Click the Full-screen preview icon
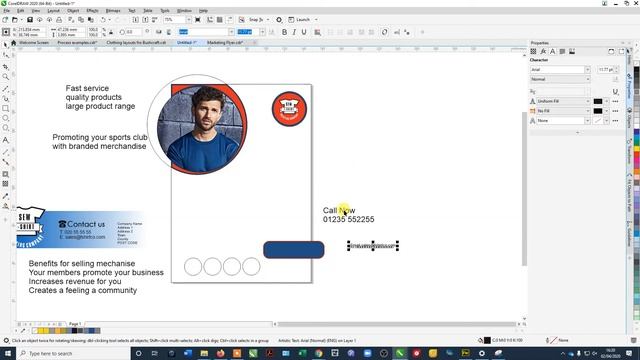 [198, 20]
